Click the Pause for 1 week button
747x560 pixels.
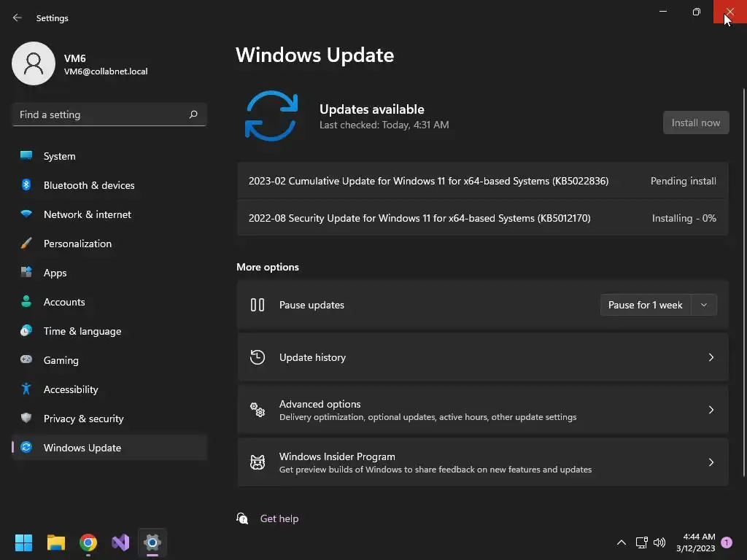click(x=646, y=305)
